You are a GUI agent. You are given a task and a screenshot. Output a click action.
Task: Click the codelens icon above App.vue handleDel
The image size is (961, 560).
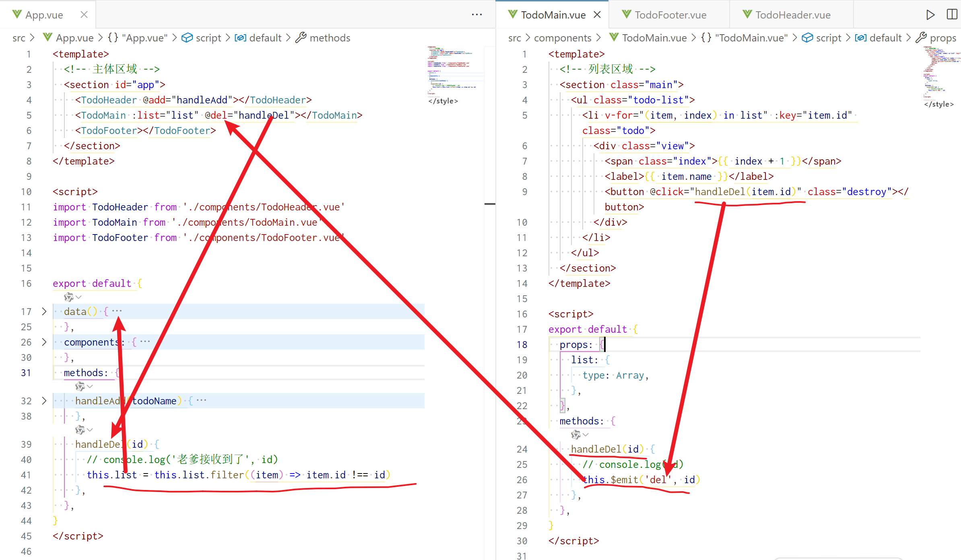coord(80,430)
